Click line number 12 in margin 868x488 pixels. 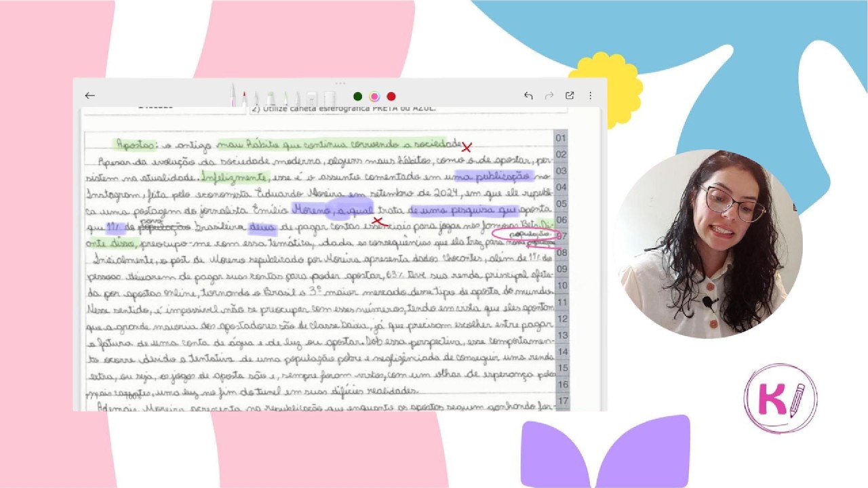(561, 319)
